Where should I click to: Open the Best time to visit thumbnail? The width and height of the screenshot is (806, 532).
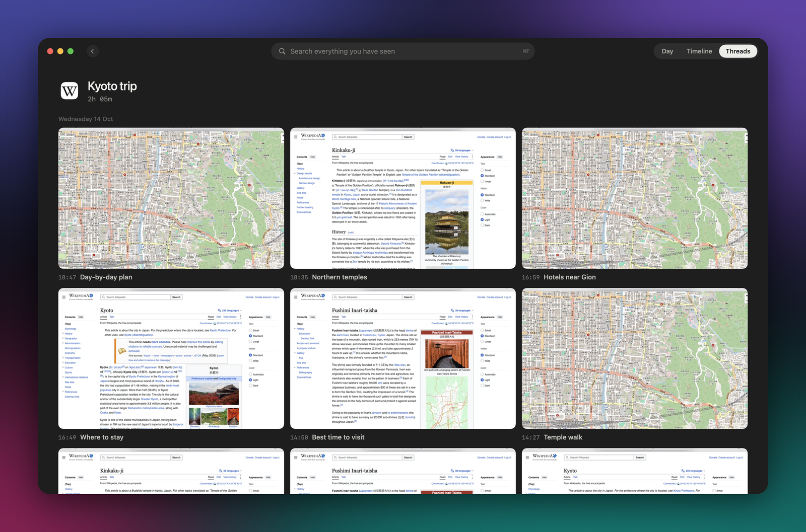pos(403,358)
